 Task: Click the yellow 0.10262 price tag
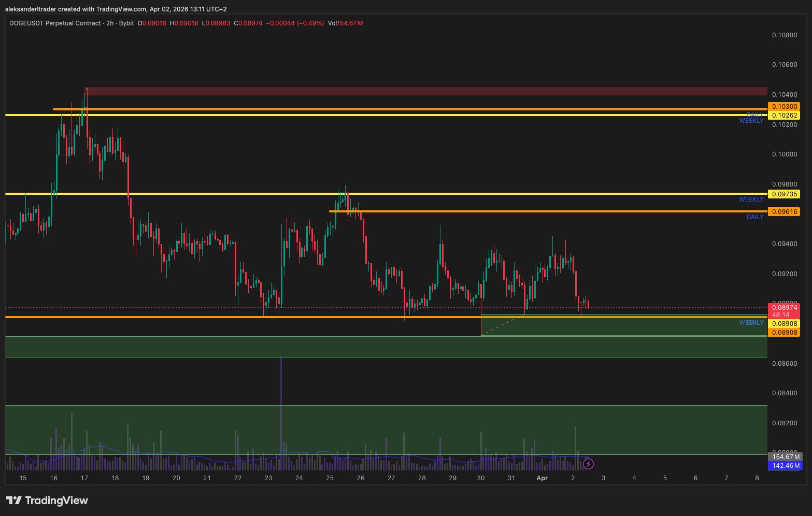pos(785,115)
